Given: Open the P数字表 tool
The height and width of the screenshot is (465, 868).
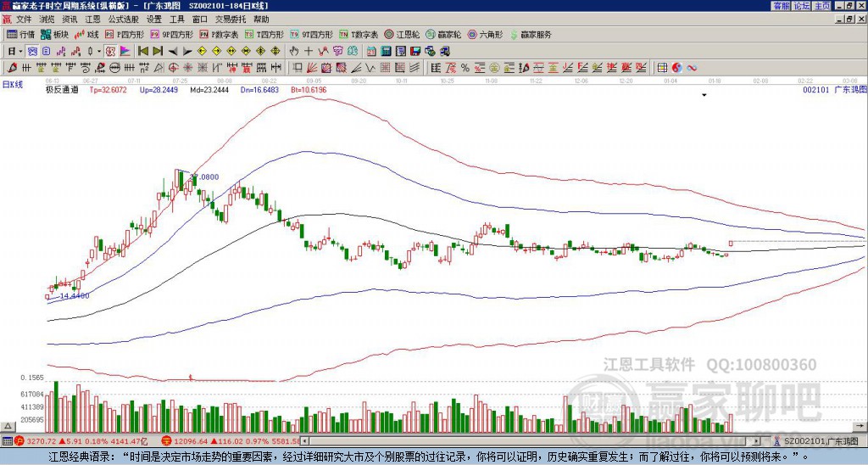Looking at the screenshot, I should pos(219,34).
